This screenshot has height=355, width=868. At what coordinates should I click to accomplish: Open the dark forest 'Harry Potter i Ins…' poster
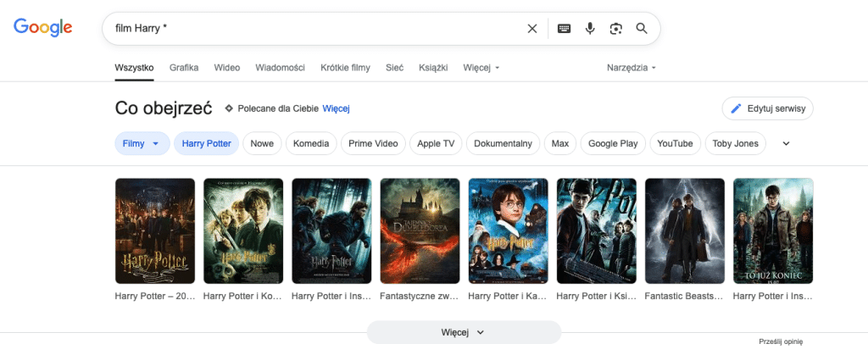click(331, 230)
